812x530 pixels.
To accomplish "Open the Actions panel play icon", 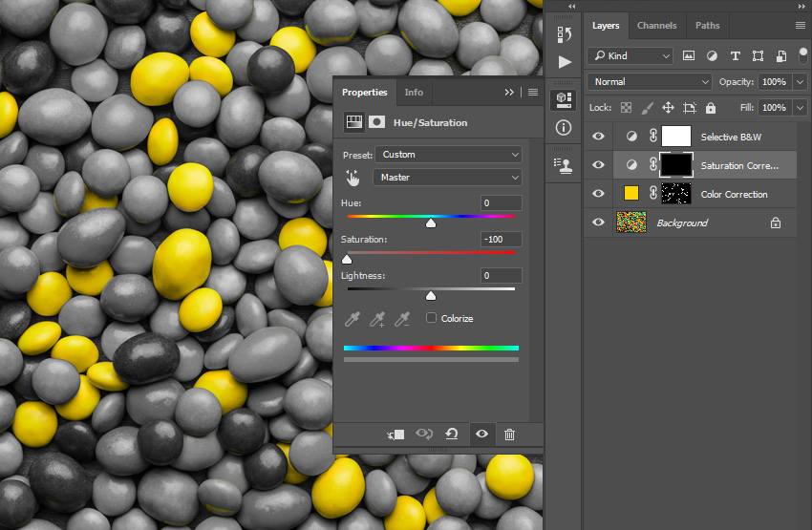I will (564, 61).
